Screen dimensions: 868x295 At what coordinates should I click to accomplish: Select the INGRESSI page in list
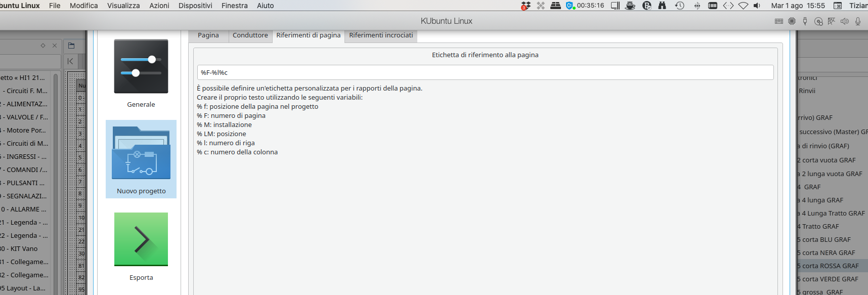[x=24, y=156]
